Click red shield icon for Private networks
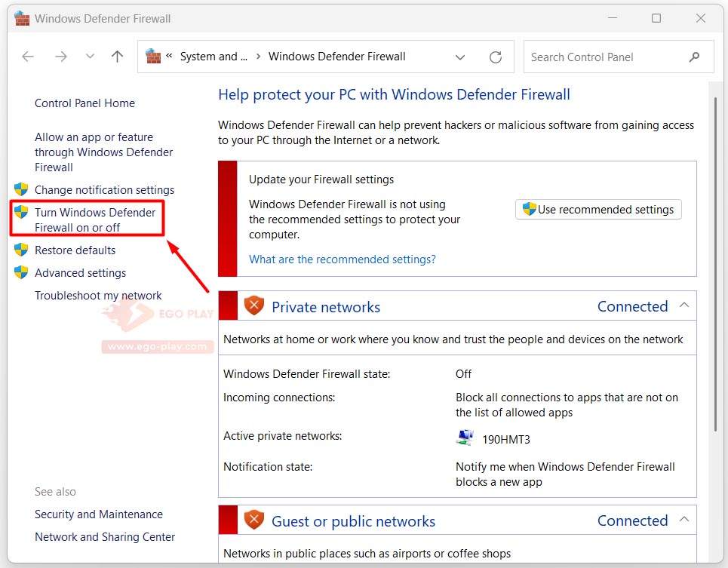 click(254, 305)
